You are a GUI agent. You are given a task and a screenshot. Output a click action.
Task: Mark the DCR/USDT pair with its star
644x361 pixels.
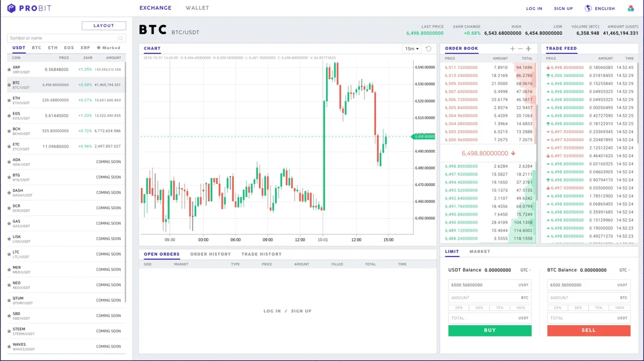coord(9,208)
